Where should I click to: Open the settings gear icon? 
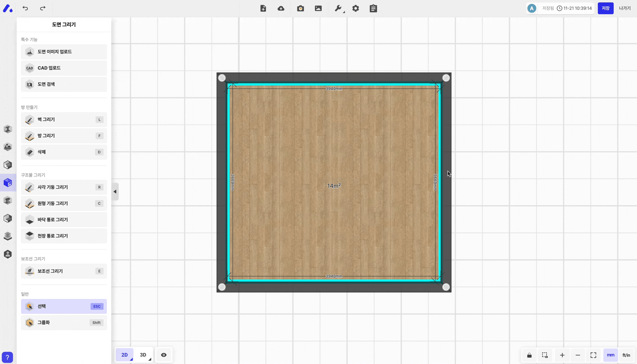355,8
